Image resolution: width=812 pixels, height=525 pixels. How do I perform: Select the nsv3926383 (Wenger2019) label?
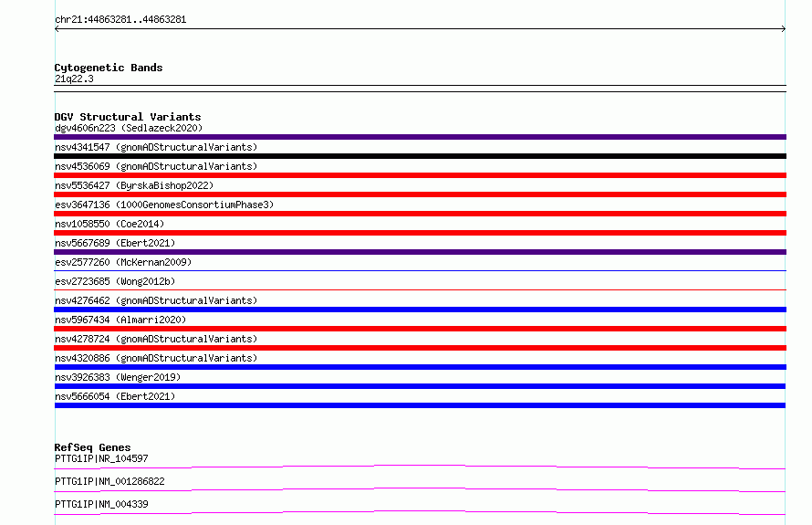point(118,377)
